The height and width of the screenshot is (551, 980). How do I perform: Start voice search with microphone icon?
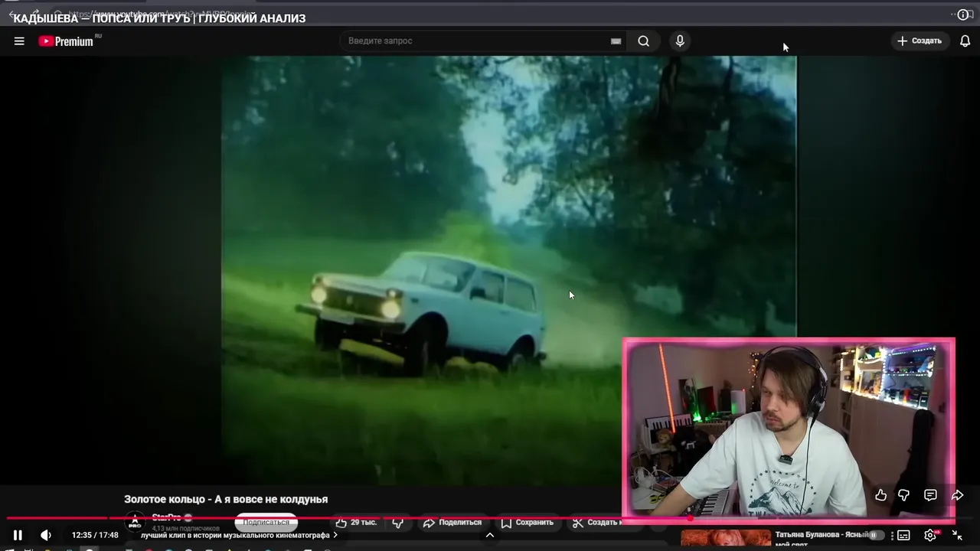tap(680, 41)
